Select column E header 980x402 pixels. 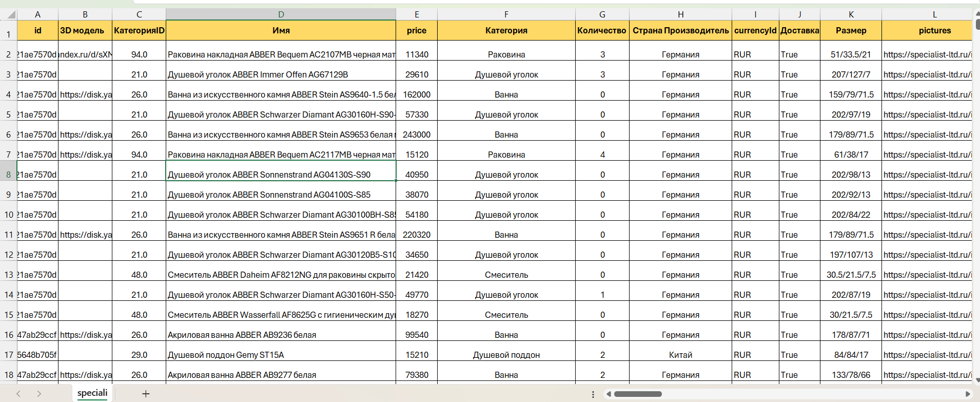point(417,14)
